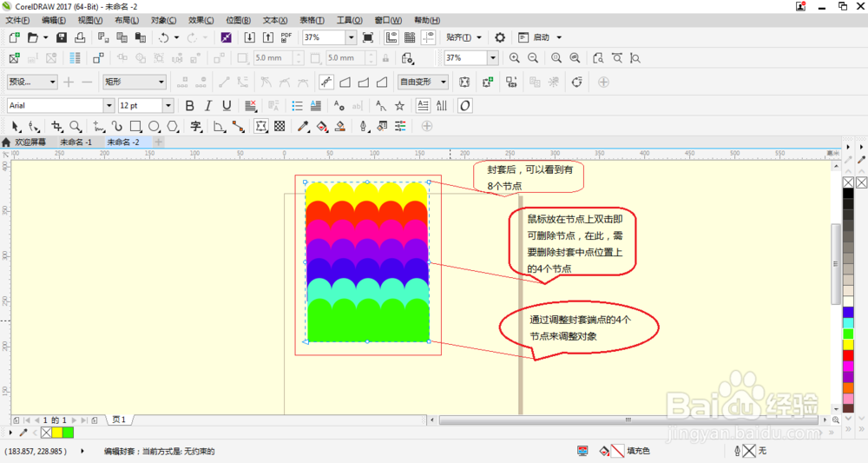Toggle bullet list formatting
This screenshot has width=868, height=463.
click(297, 105)
